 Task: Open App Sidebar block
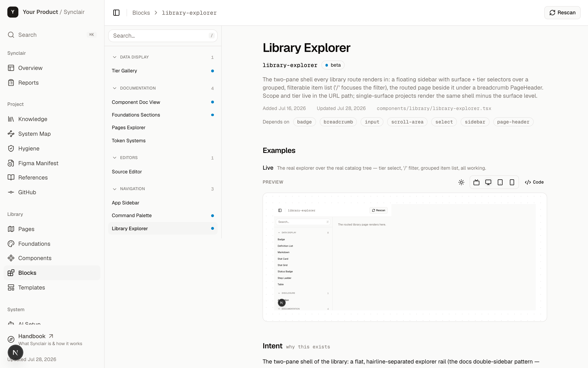(x=163, y=203)
